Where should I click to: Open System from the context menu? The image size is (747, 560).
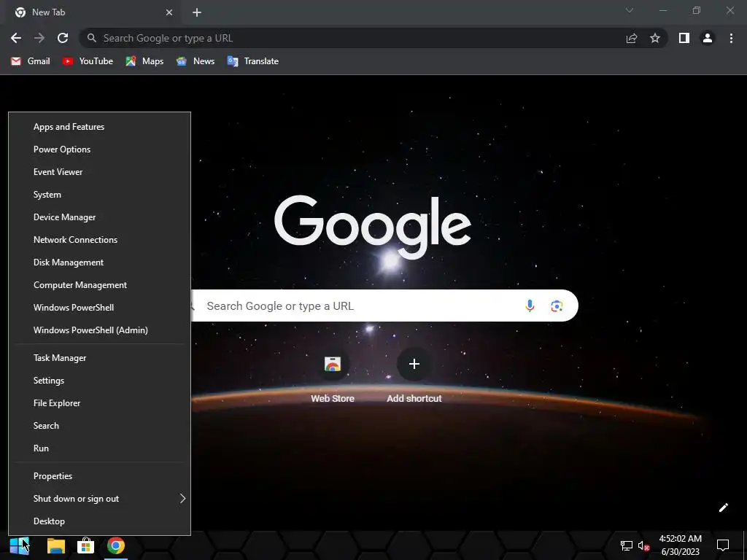tap(99, 195)
